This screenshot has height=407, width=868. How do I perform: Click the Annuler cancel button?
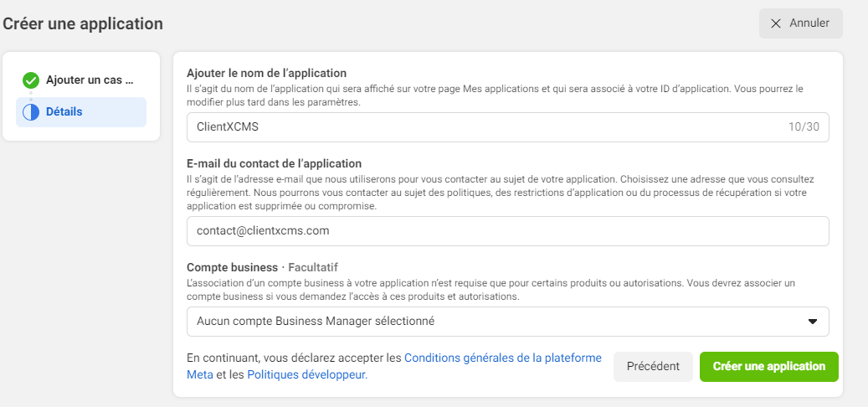[x=800, y=23]
